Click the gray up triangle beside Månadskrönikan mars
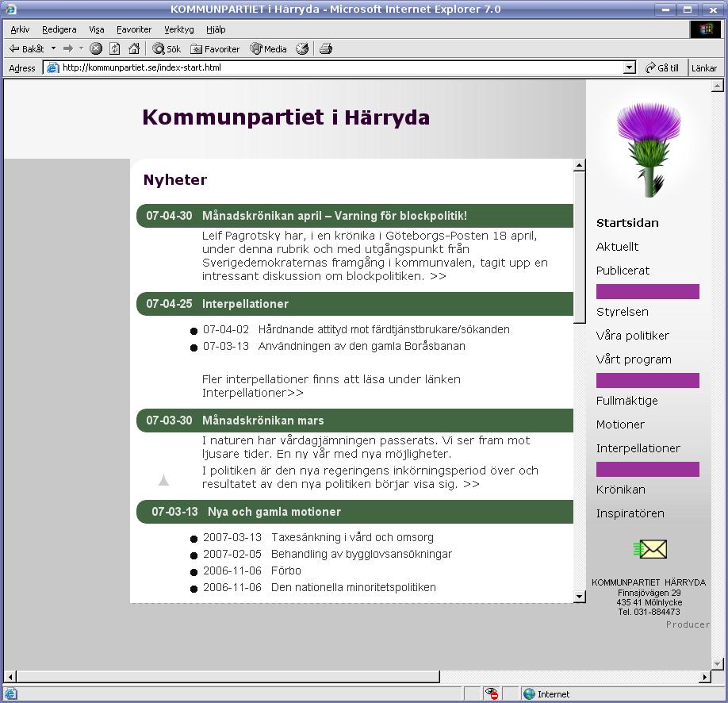The width and height of the screenshot is (728, 703). pos(163,479)
